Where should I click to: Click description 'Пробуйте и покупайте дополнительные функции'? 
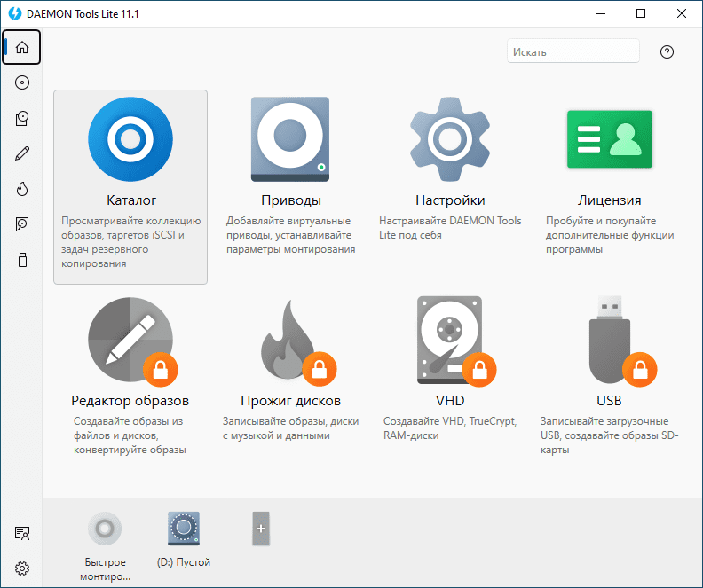610,235
